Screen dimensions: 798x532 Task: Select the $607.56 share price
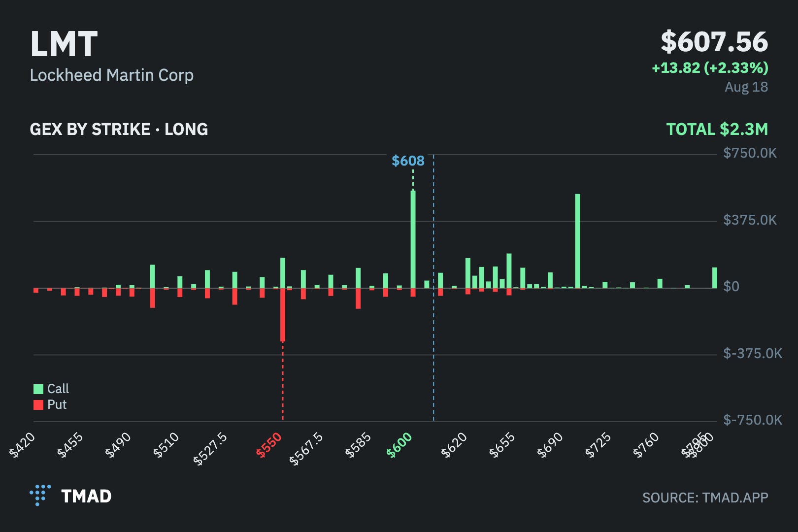[714, 42]
